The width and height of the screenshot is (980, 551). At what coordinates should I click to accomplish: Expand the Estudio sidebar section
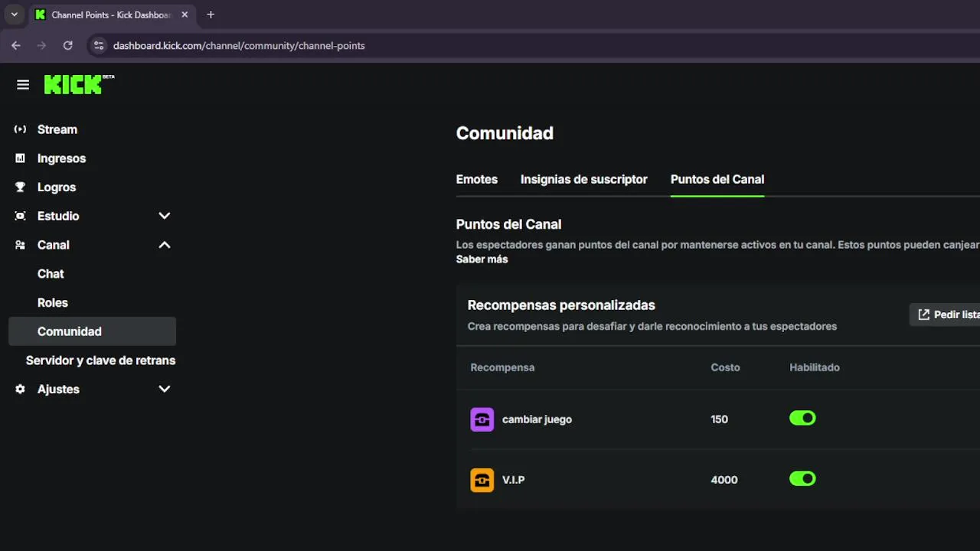pyautogui.click(x=164, y=216)
